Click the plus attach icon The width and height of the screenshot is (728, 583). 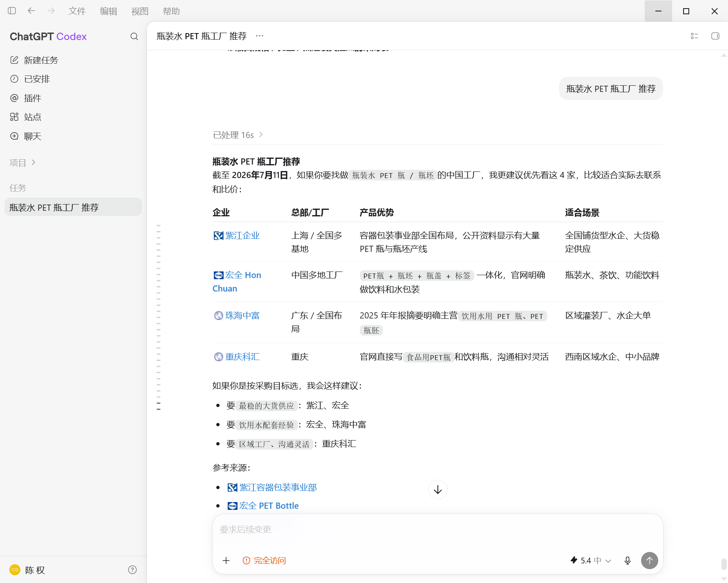pyautogui.click(x=226, y=561)
